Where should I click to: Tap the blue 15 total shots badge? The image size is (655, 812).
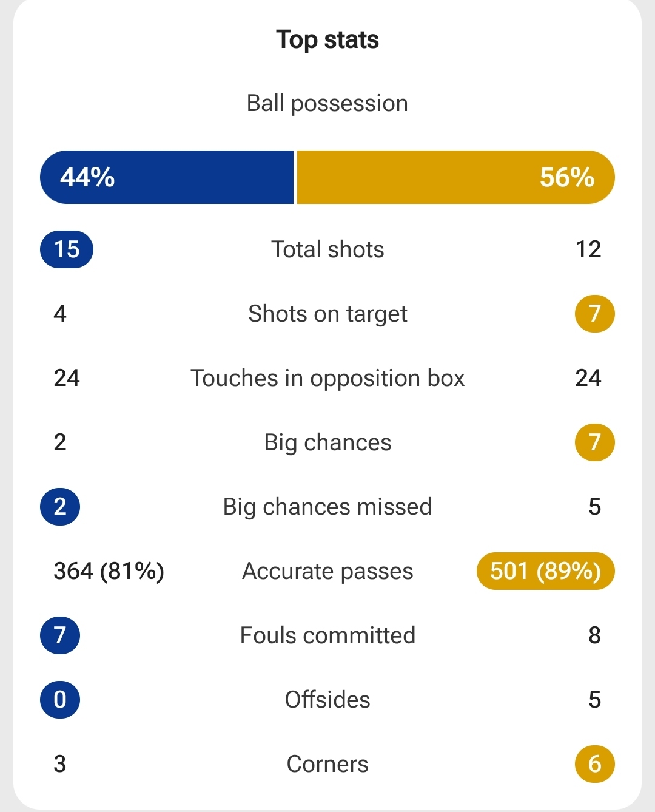tap(67, 249)
